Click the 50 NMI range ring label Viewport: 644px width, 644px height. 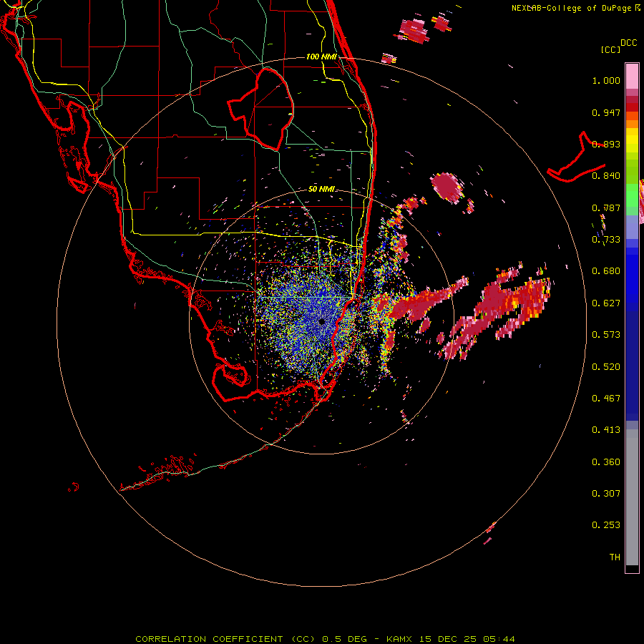point(321,189)
